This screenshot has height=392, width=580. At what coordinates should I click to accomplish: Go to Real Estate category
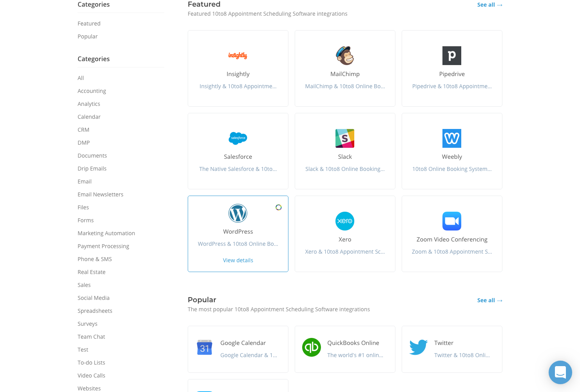coord(91,272)
